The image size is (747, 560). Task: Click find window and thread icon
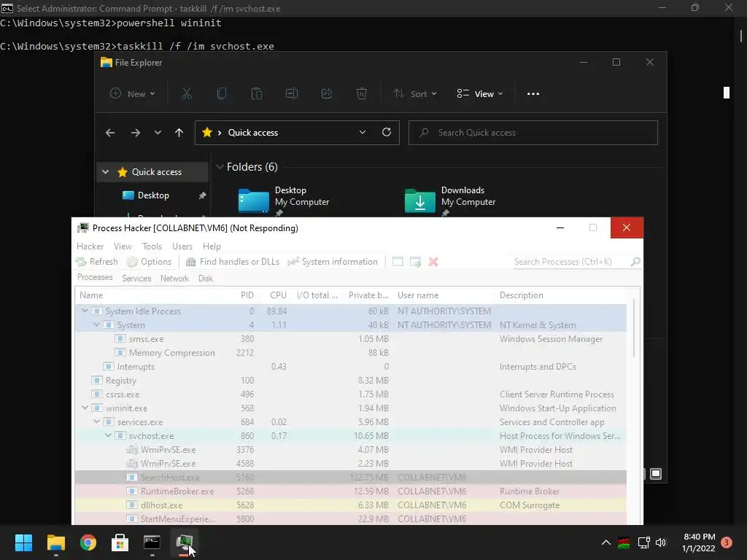click(415, 262)
